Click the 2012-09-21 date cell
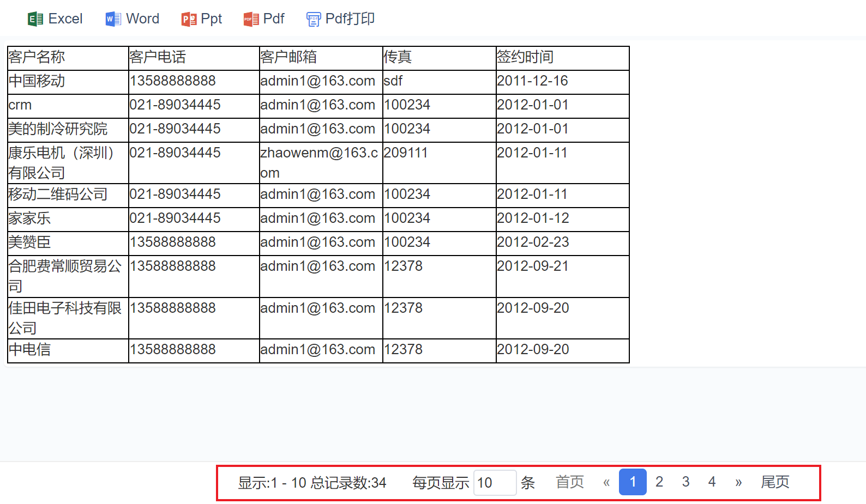This screenshot has width=866, height=504. [x=563, y=276]
